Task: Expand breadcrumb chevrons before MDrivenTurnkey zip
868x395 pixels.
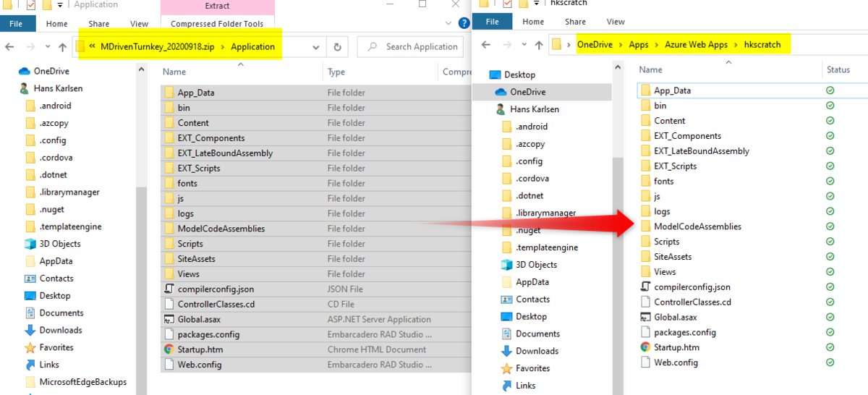Action: [x=93, y=47]
